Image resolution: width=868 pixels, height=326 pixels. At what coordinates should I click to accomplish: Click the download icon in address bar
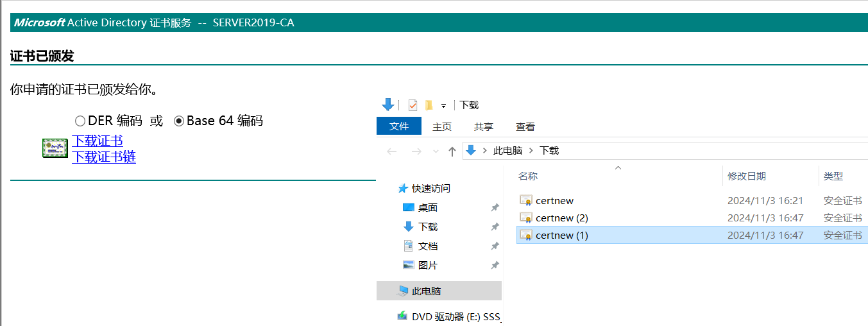coord(471,150)
